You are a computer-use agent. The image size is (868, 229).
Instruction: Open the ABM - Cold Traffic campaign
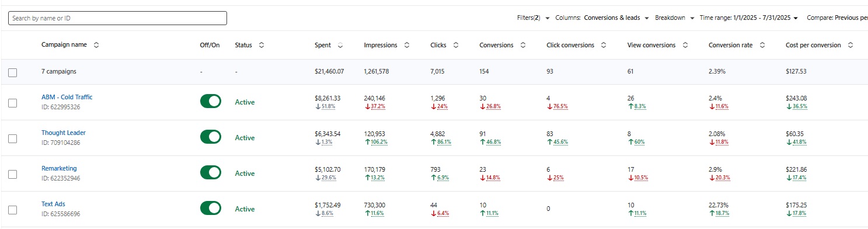tap(67, 97)
